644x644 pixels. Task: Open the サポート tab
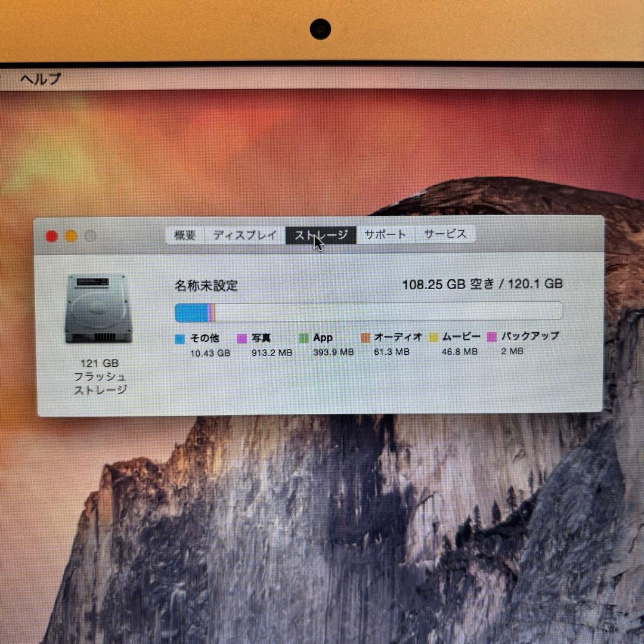385,234
